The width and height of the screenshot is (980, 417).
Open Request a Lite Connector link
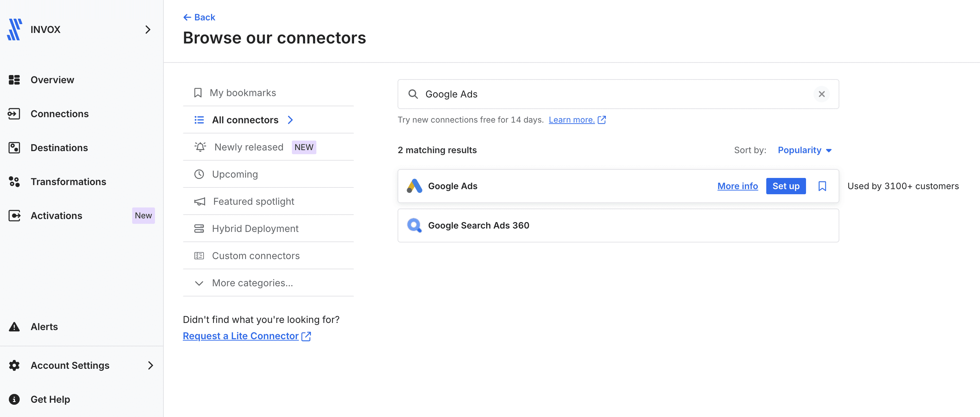click(x=241, y=336)
